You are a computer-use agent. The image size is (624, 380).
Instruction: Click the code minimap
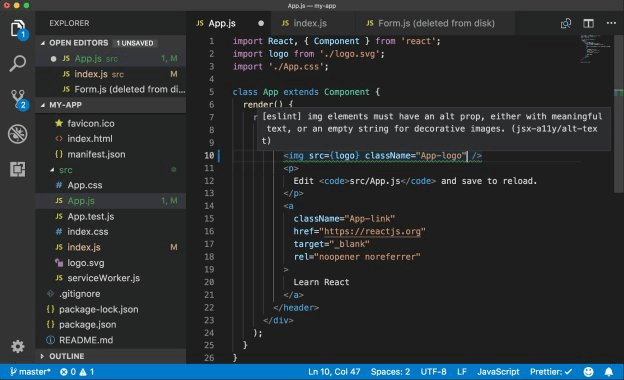pos(595,49)
